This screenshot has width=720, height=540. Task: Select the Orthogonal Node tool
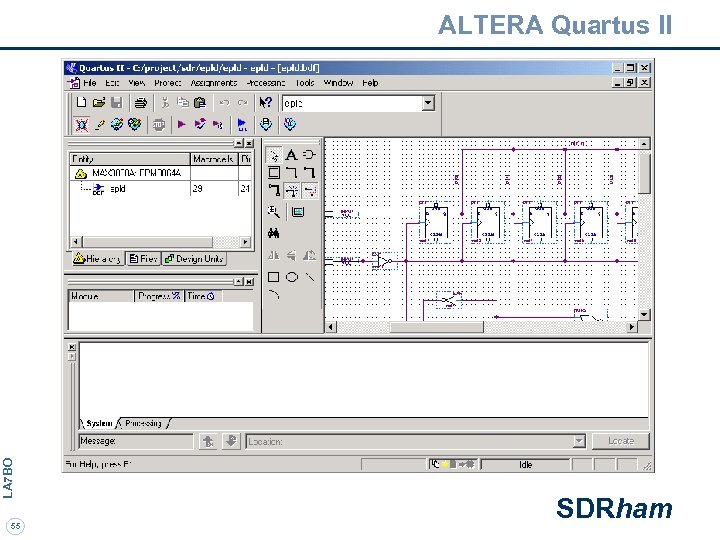point(291,173)
